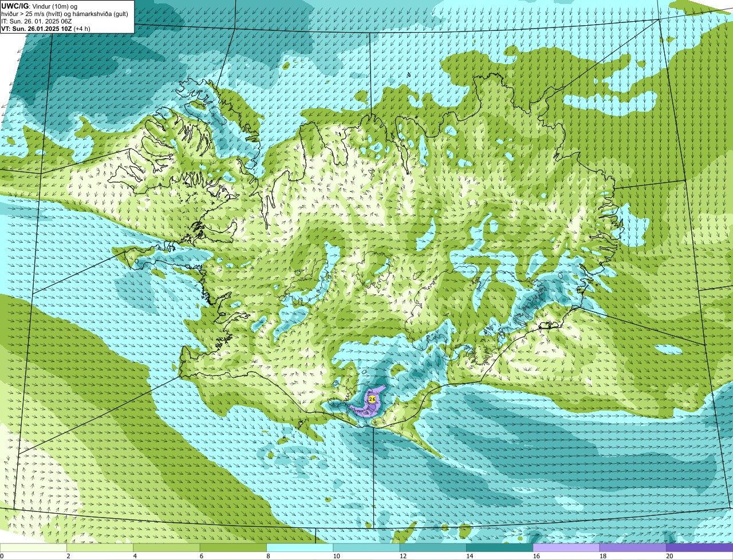
Task: Click the 4–6 m/s green swatch
Action: point(167,547)
